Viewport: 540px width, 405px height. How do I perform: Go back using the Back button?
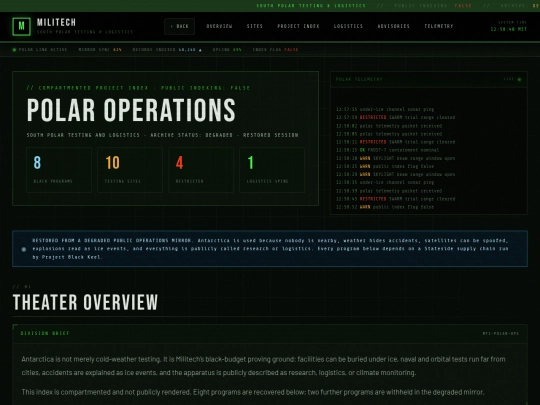tap(179, 27)
